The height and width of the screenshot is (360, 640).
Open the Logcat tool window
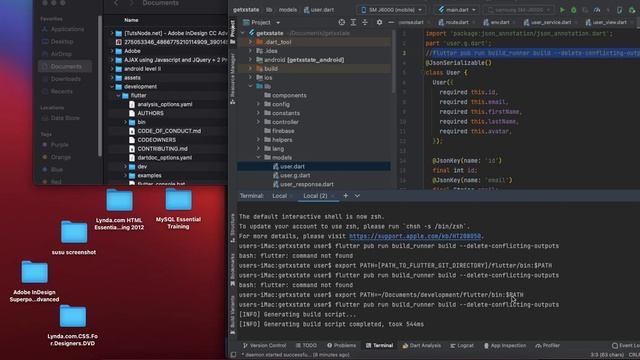[462, 346]
